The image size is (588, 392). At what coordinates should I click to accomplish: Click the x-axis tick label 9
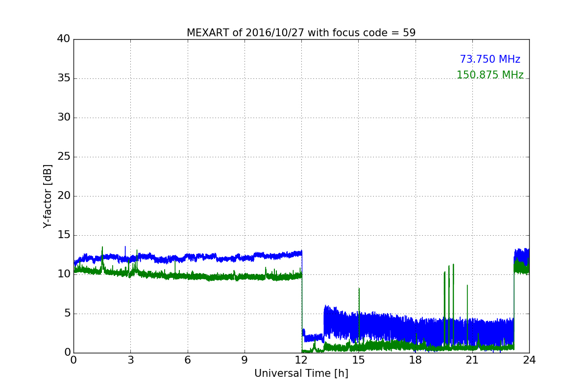click(245, 360)
